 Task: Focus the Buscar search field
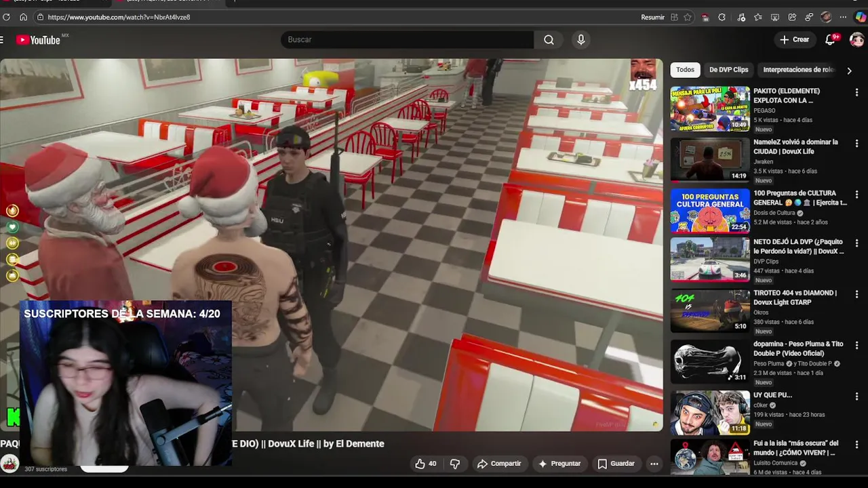pos(407,40)
